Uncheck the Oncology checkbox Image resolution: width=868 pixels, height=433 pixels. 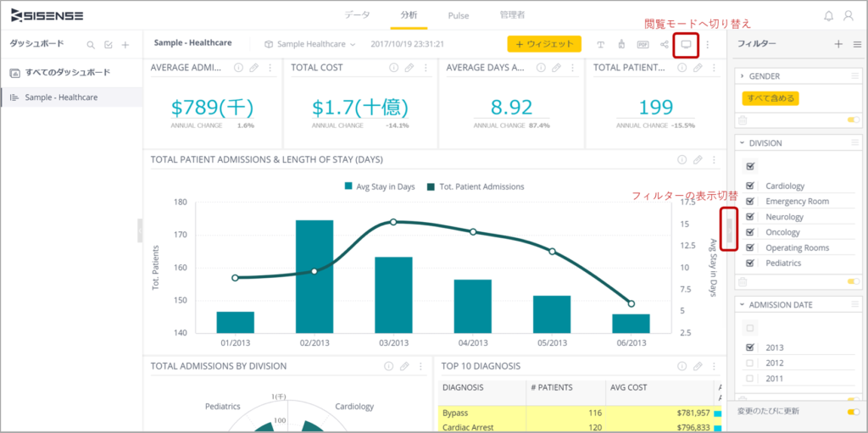pos(750,232)
